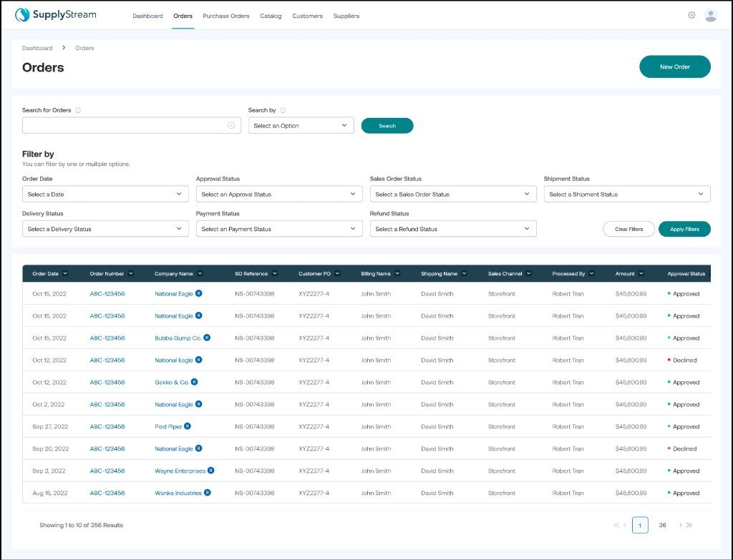
Task: Click the Oct 2, 2022 order date cell
Action: click(48, 405)
